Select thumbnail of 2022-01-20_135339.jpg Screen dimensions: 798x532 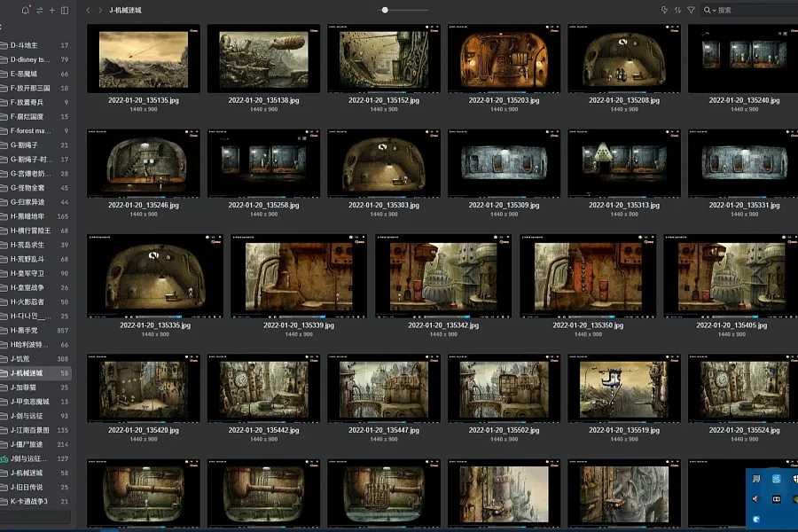[299, 276]
